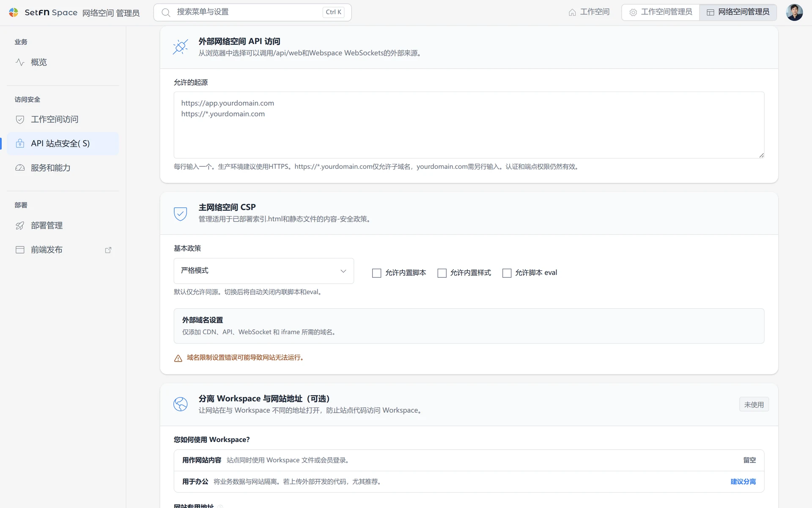Switch to the 工作空间 tab
812x508 pixels.
[x=589, y=12]
